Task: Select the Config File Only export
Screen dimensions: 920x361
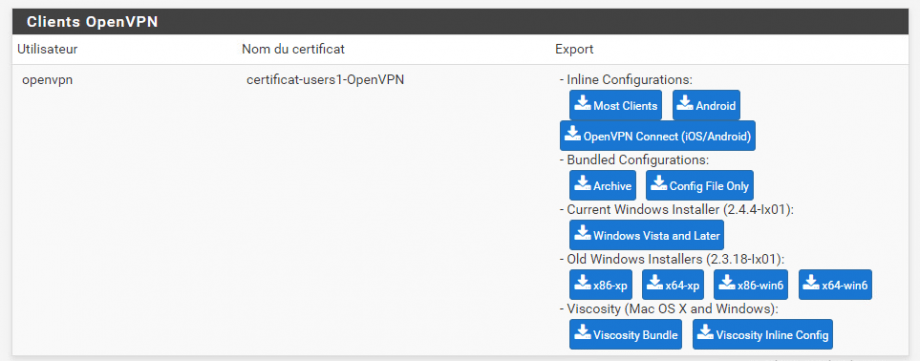Action: click(x=700, y=185)
